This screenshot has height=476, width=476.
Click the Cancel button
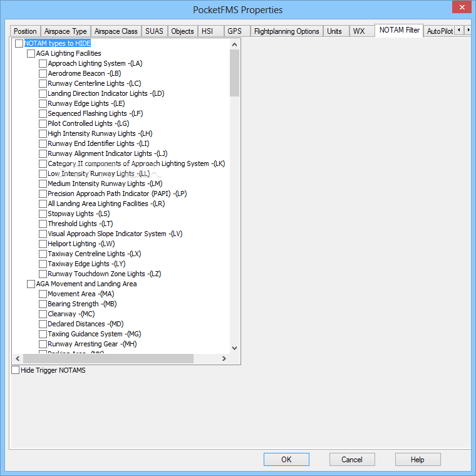[x=352, y=459]
